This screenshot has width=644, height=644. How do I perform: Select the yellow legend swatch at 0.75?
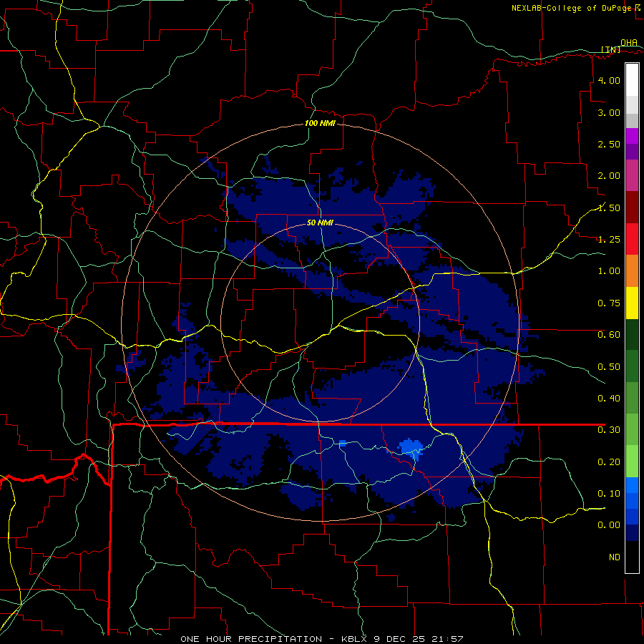point(632,303)
